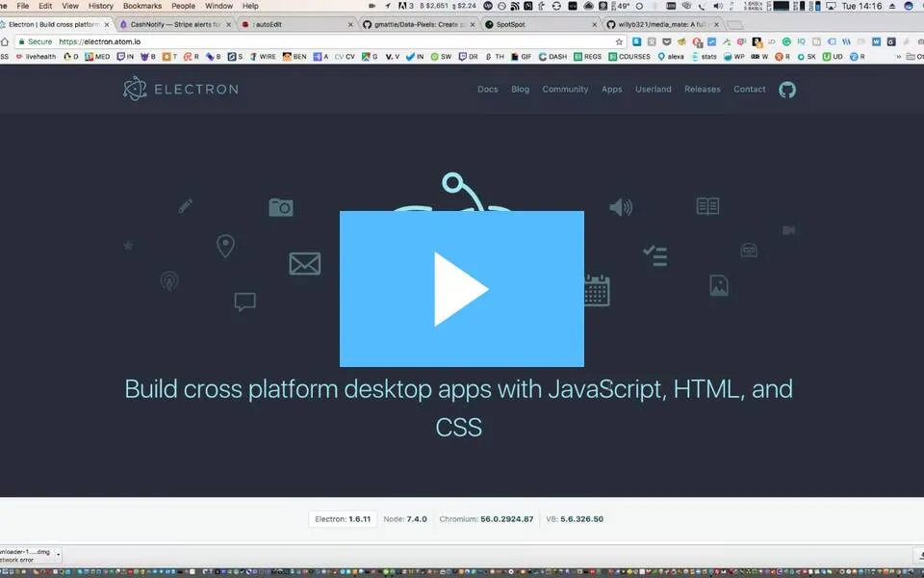This screenshot has width=924, height=578.
Task: Open the GitHub icon in Electron's navigation
Action: tap(787, 90)
